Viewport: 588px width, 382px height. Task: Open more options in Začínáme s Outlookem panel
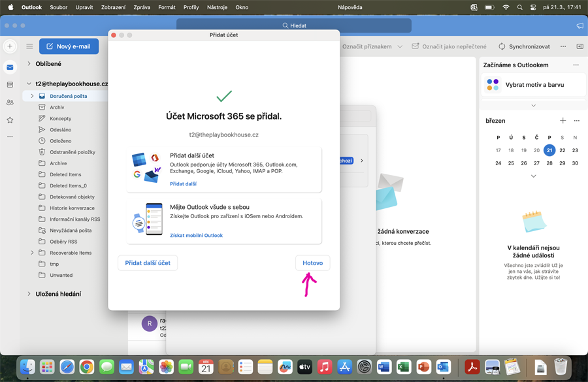(x=576, y=65)
